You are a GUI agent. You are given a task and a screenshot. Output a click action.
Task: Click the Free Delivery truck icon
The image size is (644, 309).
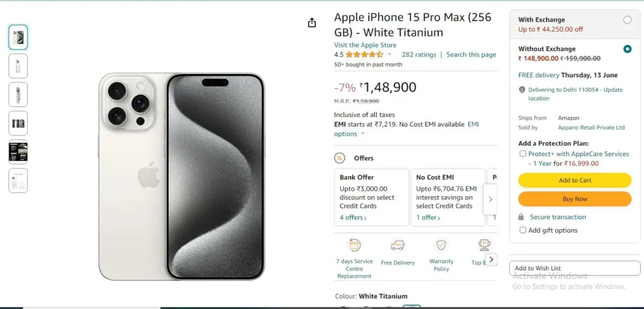[397, 245]
